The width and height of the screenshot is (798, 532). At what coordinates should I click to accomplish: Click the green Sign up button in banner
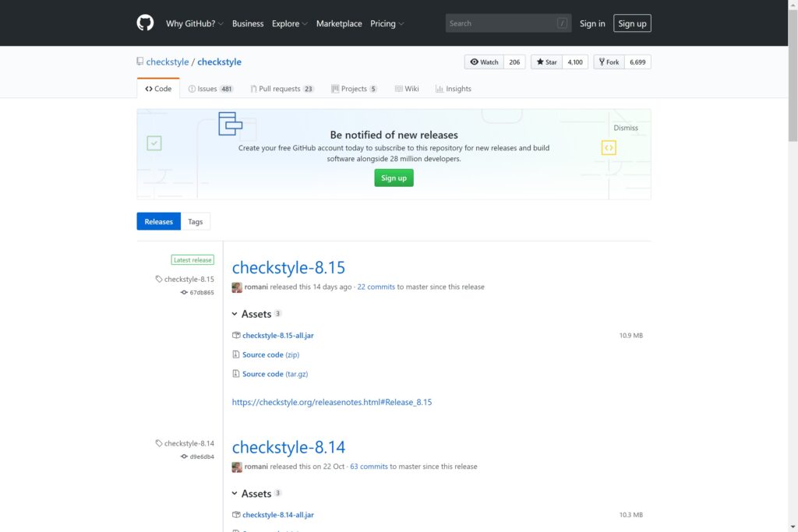(394, 178)
